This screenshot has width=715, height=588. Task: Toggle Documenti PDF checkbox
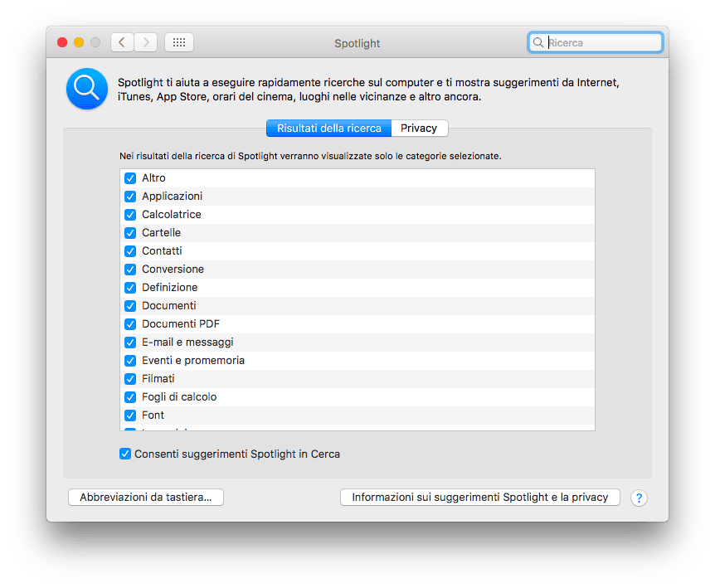[130, 324]
